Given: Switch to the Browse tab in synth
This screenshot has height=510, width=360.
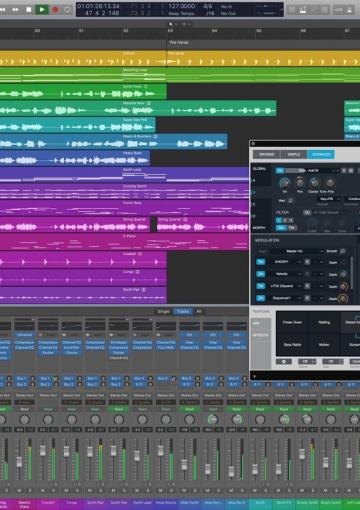Looking at the screenshot, I should (267, 154).
